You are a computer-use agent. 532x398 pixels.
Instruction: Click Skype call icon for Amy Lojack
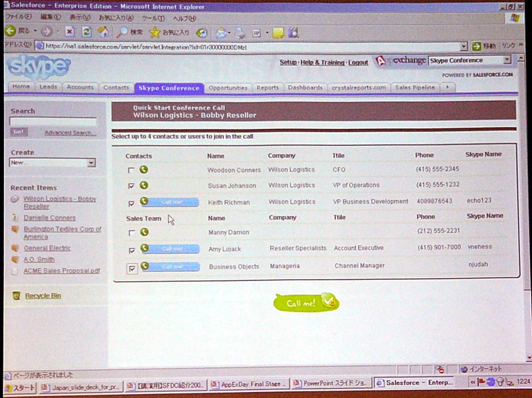[x=145, y=248]
